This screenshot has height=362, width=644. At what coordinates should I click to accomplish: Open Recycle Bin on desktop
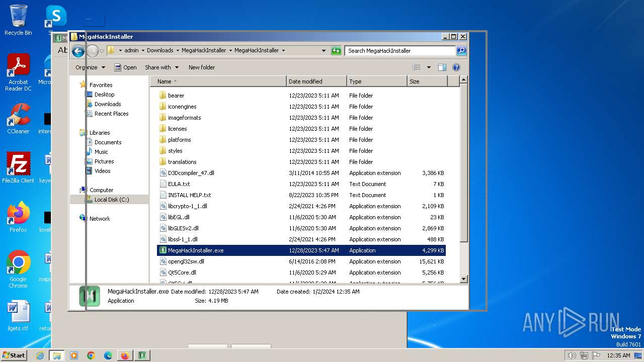coord(18,20)
